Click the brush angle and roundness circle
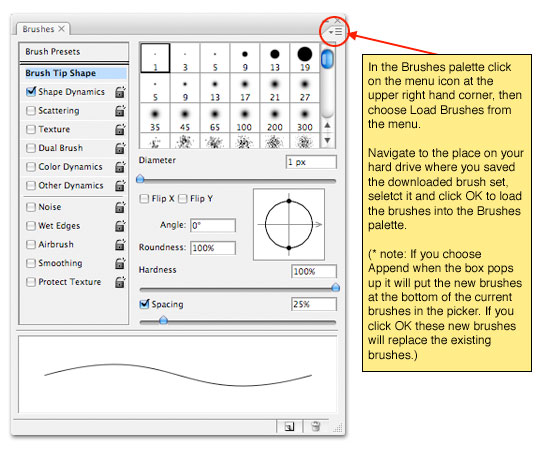Screen dimensions: 540x449 tap(289, 224)
